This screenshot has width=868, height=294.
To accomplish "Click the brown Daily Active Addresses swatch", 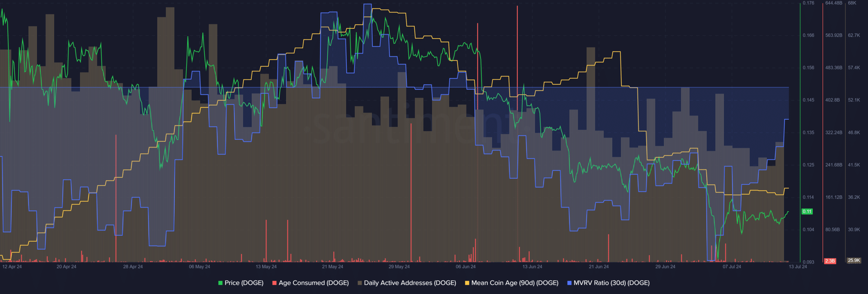I will (359, 283).
